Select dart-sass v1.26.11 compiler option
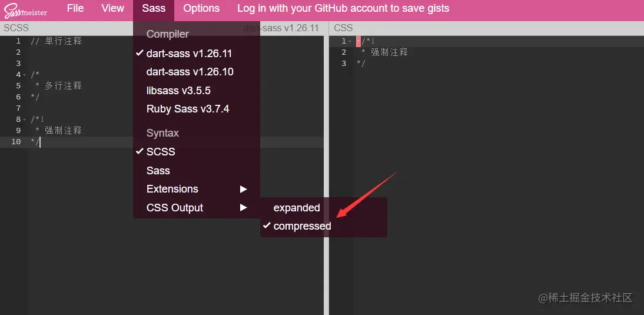 tap(189, 53)
